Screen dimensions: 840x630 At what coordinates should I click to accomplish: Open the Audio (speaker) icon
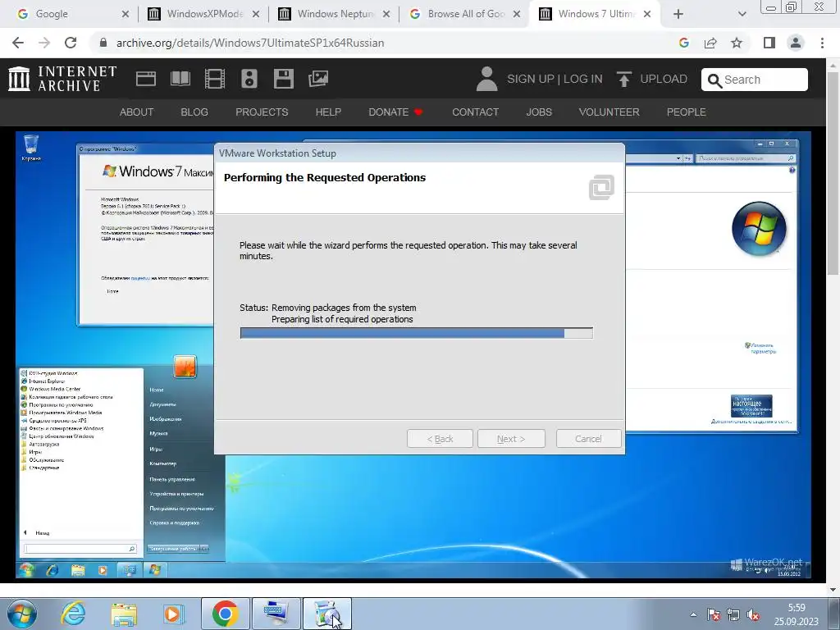tap(249, 79)
